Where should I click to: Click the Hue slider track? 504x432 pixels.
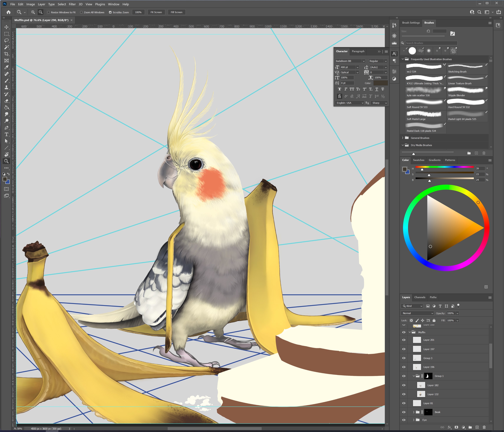[444, 167]
